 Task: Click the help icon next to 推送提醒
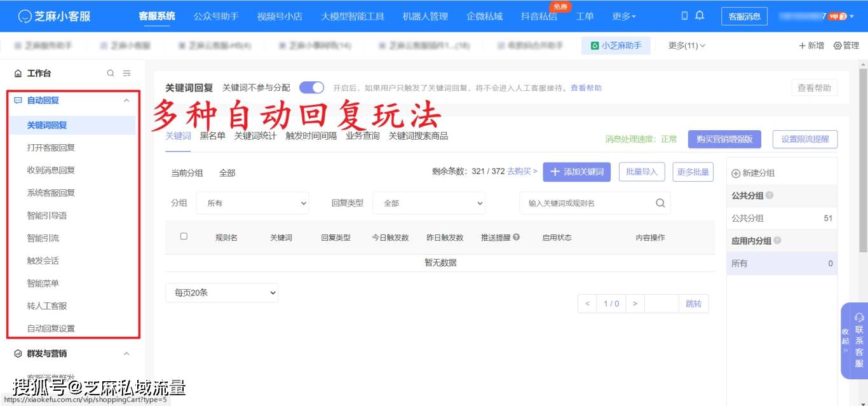click(x=516, y=237)
